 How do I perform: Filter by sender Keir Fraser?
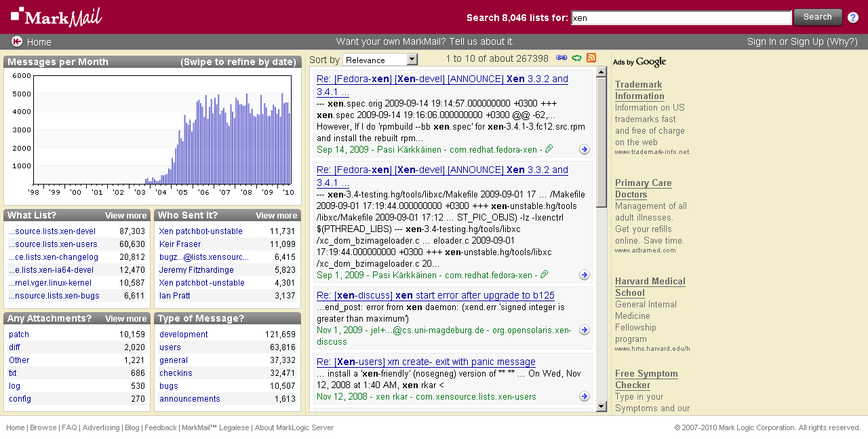[x=180, y=244]
